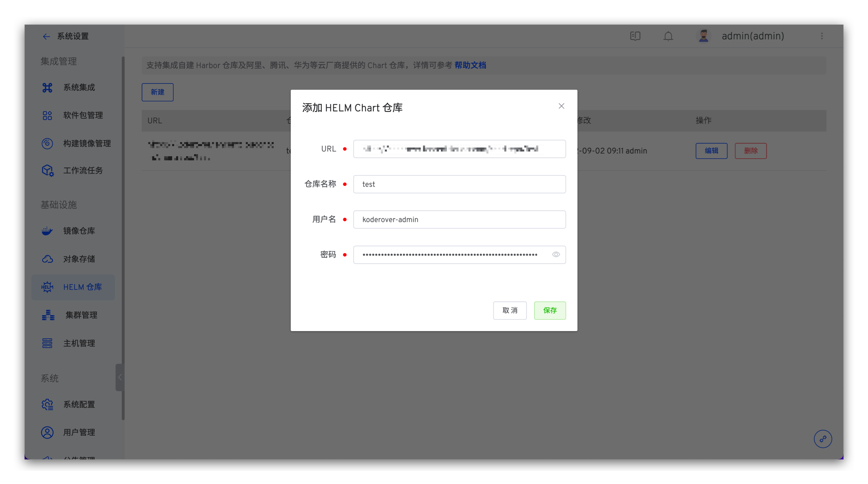The height and width of the screenshot is (484, 868).
Task: Click the 仓库名称 input field
Action: click(x=459, y=184)
